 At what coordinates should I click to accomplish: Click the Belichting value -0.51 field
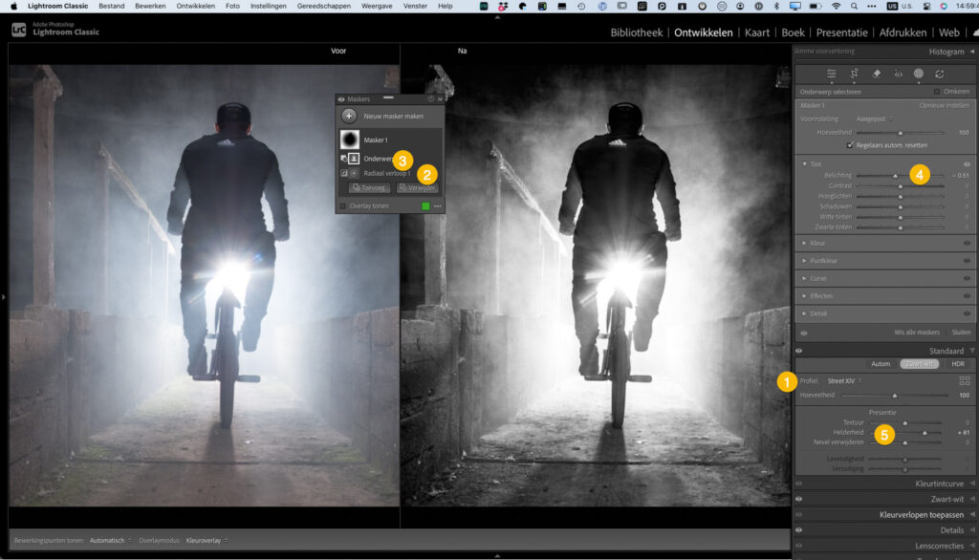click(961, 176)
